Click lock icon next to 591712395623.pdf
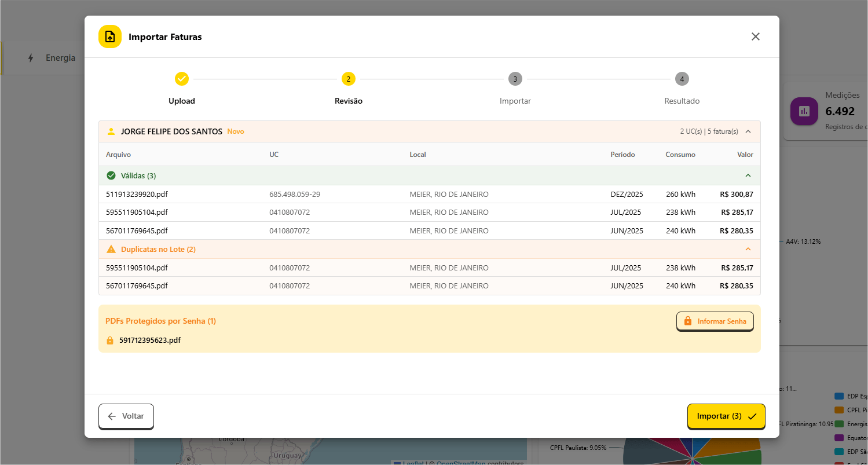The width and height of the screenshot is (868, 465). tap(110, 340)
